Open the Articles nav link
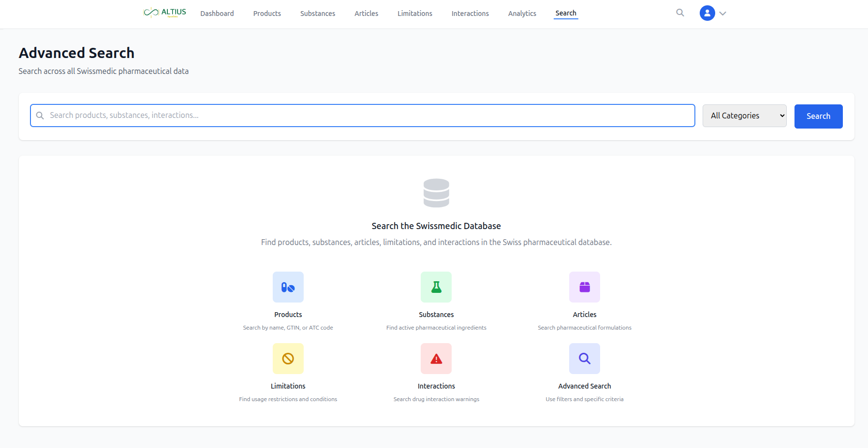 pyautogui.click(x=366, y=14)
